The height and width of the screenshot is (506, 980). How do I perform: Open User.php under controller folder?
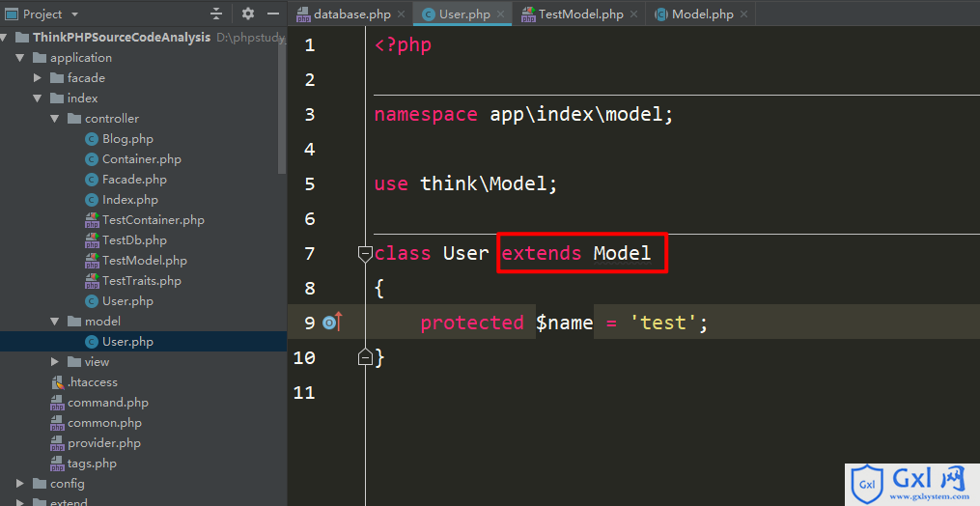coord(127,301)
